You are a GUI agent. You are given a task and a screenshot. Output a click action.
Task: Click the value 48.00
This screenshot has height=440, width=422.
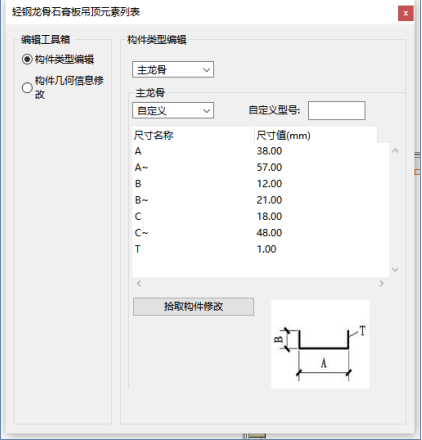coord(269,233)
